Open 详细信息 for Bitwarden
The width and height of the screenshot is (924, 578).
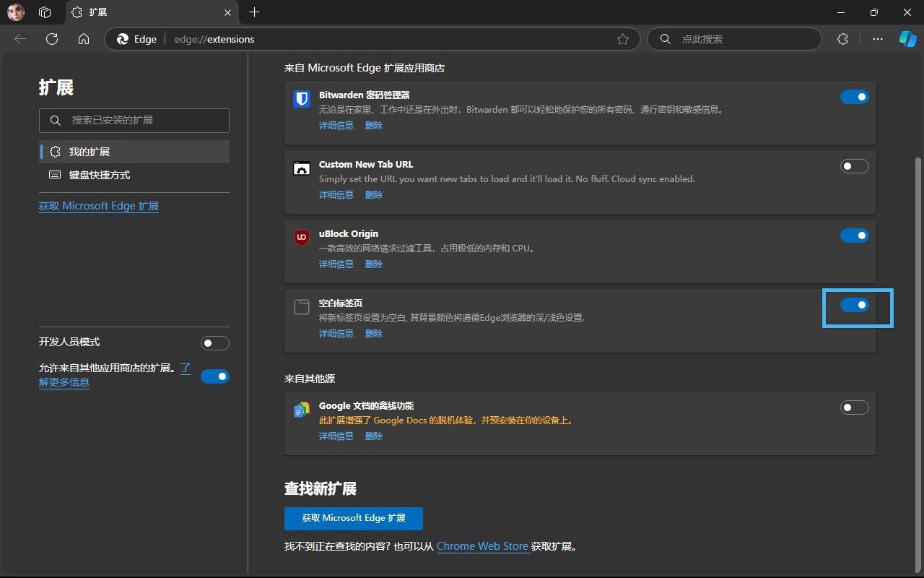(336, 126)
